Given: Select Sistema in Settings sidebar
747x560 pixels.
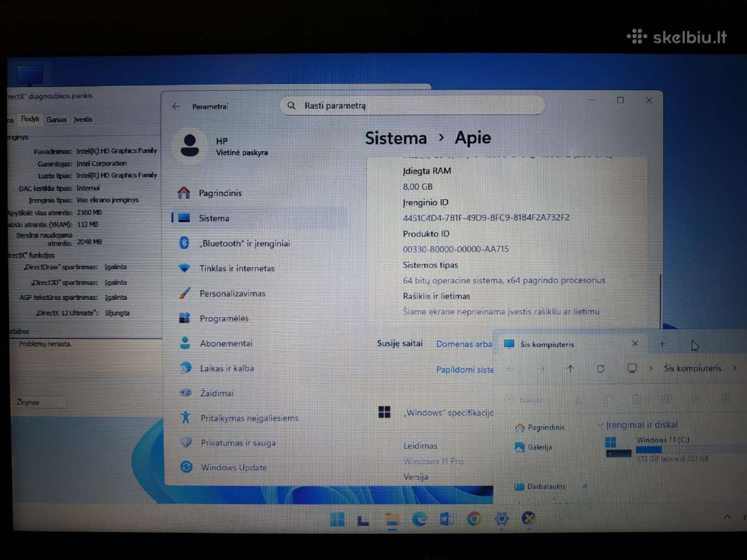Looking at the screenshot, I should [x=260, y=218].
